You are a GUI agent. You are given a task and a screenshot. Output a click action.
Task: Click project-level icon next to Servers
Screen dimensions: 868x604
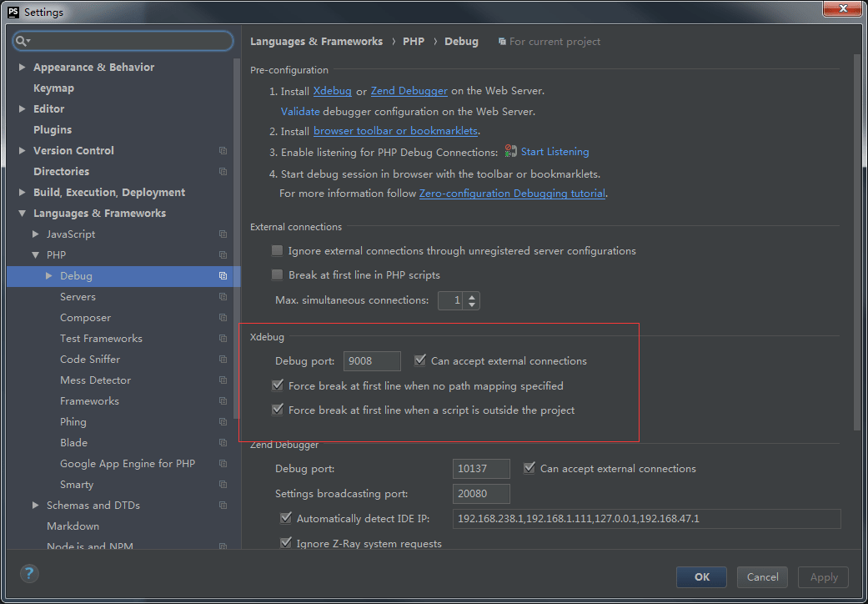click(x=223, y=297)
